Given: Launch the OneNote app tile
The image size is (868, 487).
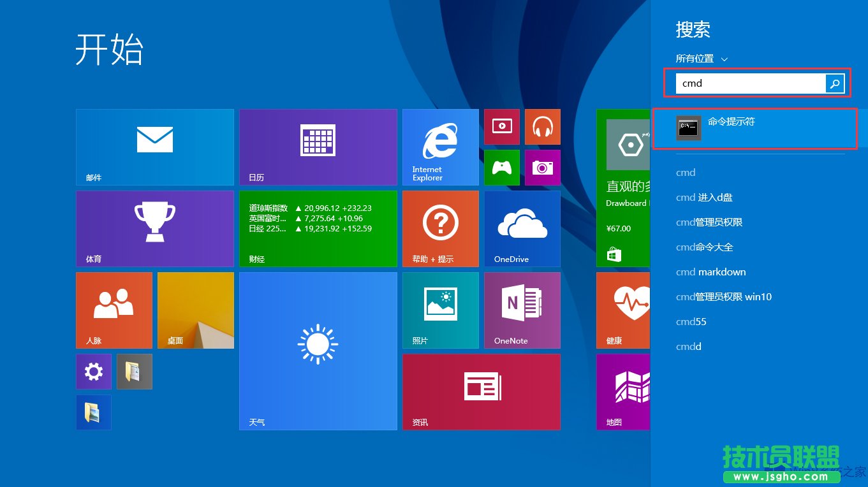Looking at the screenshot, I should pyautogui.click(x=522, y=310).
